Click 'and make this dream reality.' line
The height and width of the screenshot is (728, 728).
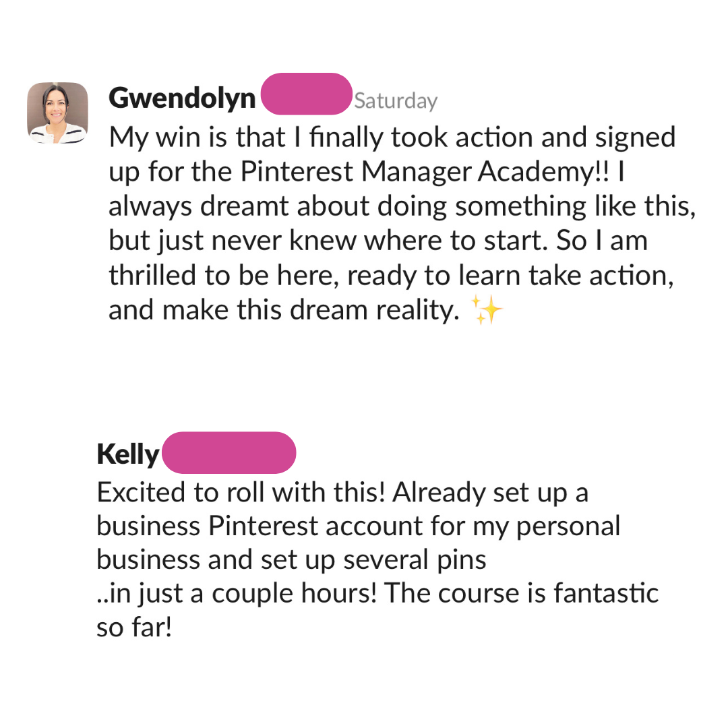[284, 309]
